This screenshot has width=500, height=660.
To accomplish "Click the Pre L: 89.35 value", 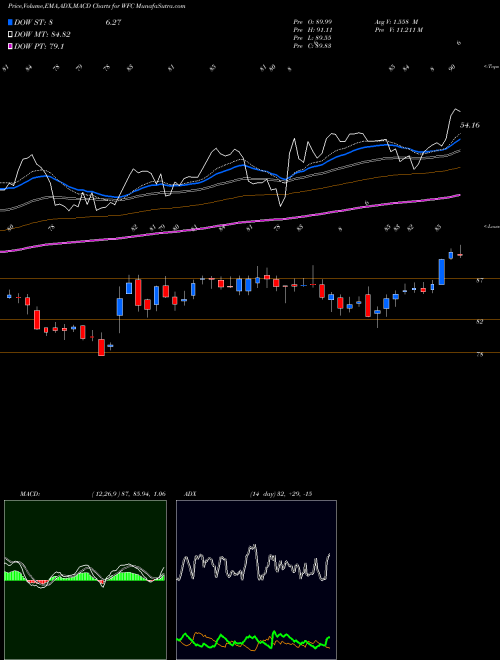I will click(x=312, y=38).
